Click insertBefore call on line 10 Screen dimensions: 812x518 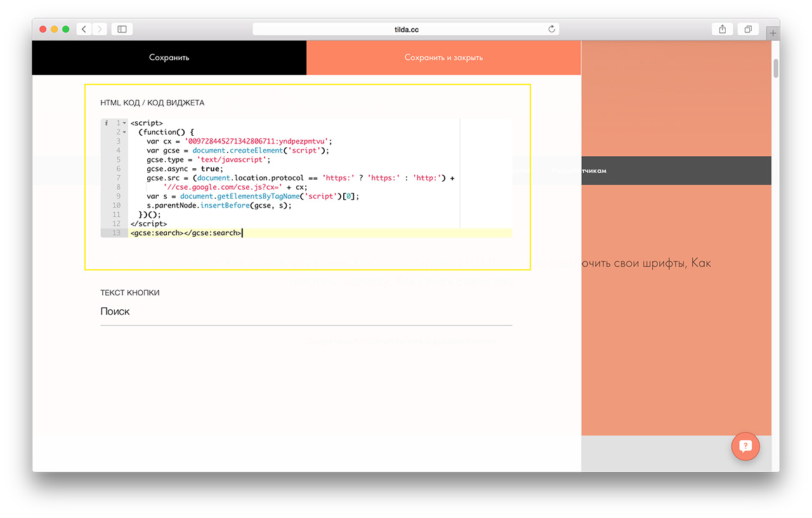pos(225,206)
